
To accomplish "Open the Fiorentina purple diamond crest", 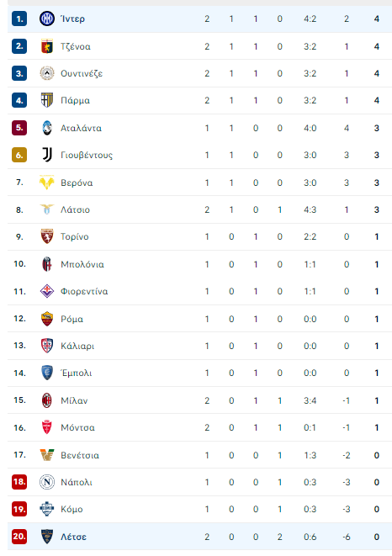I will tap(47, 291).
